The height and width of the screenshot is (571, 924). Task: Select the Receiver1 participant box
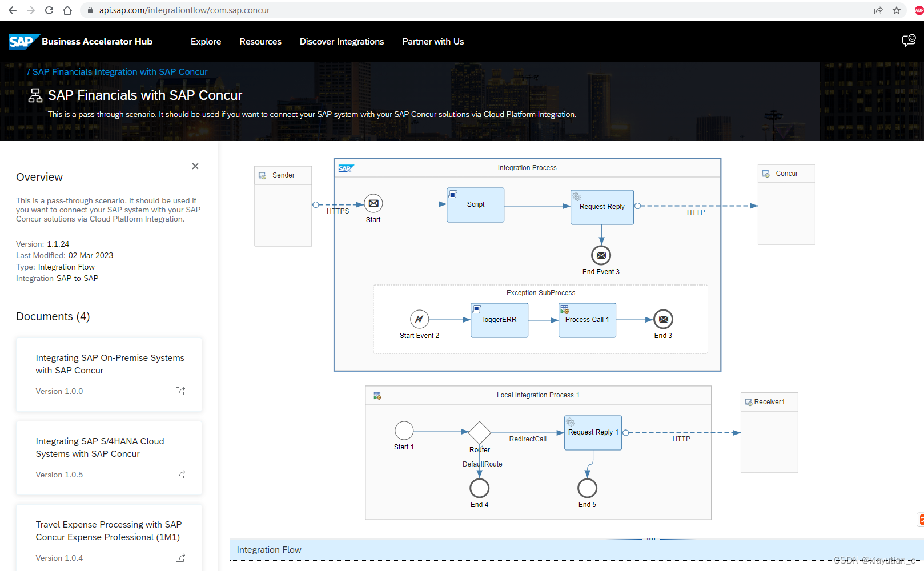tap(769, 433)
